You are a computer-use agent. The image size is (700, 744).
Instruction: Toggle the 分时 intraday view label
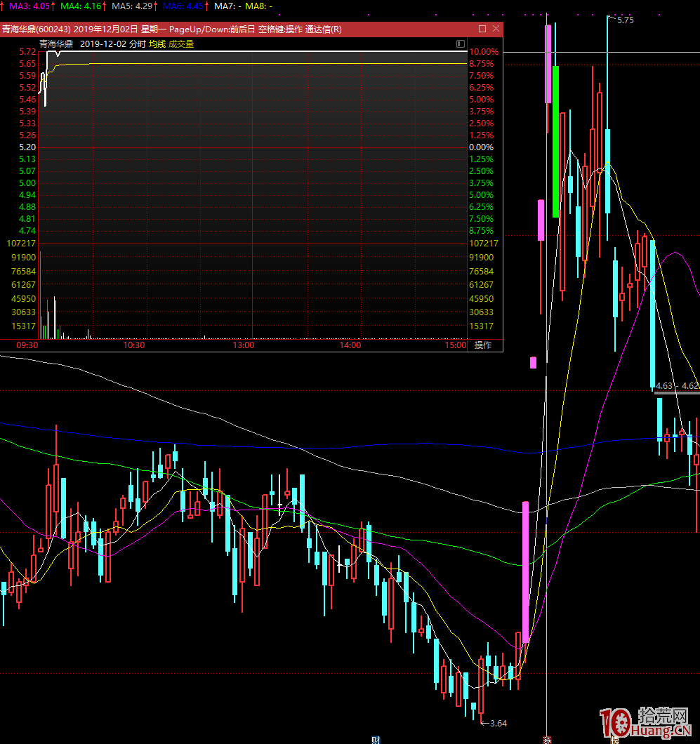(x=138, y=44)
